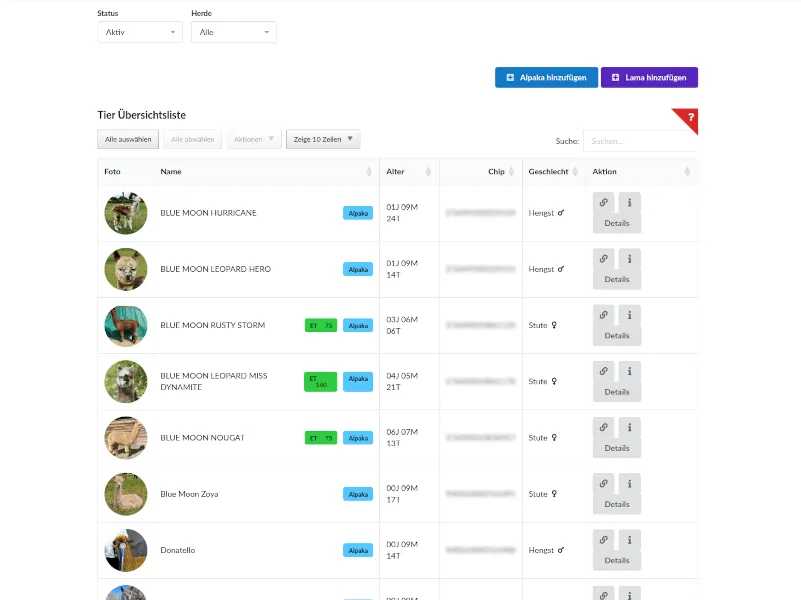
Task: Expand the Zeige 10 Zeilen dropdown
Action: click(x=323, y=140)
